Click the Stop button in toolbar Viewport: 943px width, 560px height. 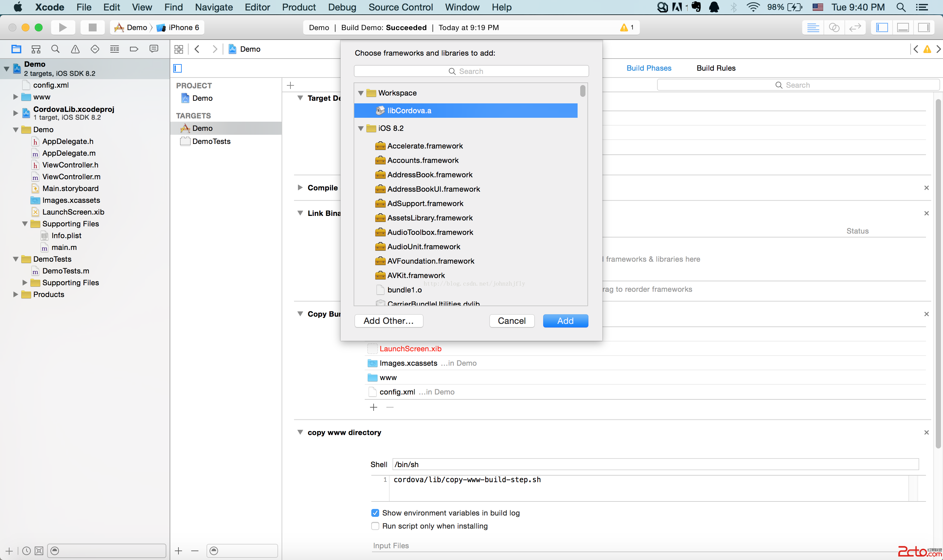pyautogui.click(x=92, y=27)
